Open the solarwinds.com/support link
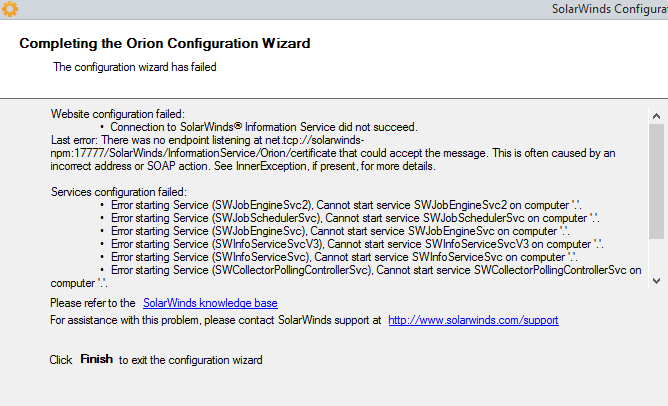Screen dimensions: 668x406 (473, 320)
